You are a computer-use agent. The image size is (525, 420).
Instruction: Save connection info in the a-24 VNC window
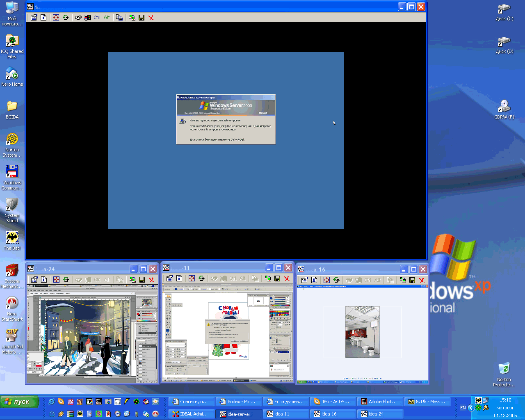point(142,280)
